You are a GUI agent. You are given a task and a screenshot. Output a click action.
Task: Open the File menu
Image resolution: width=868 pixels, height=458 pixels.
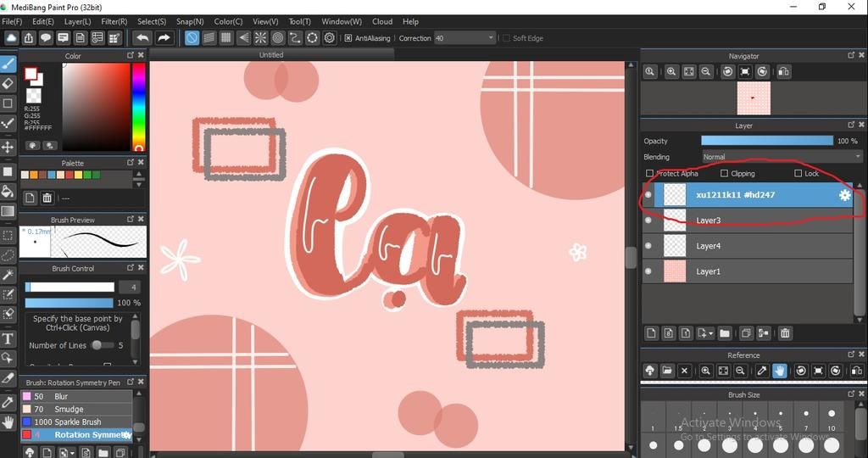pyautogui.click(x=12, y=21)
